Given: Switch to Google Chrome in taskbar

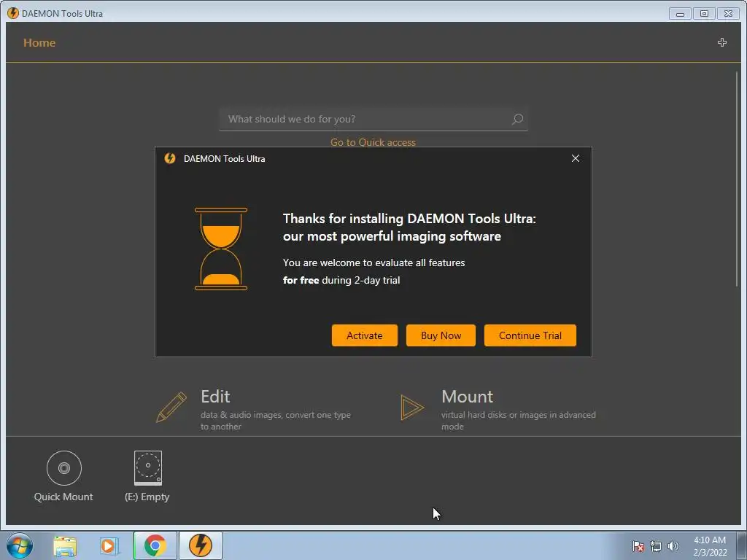Looking at the screenshot, I should 155,545.
